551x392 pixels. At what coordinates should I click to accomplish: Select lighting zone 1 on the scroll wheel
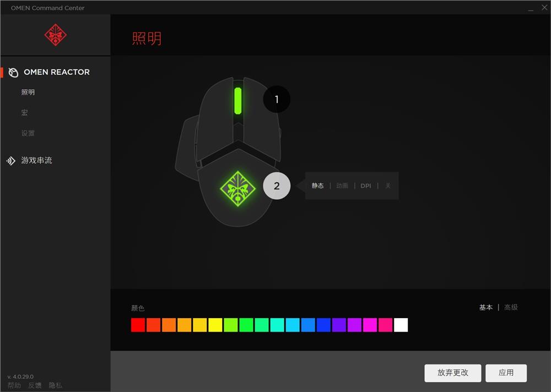click(x=277, y=99)
